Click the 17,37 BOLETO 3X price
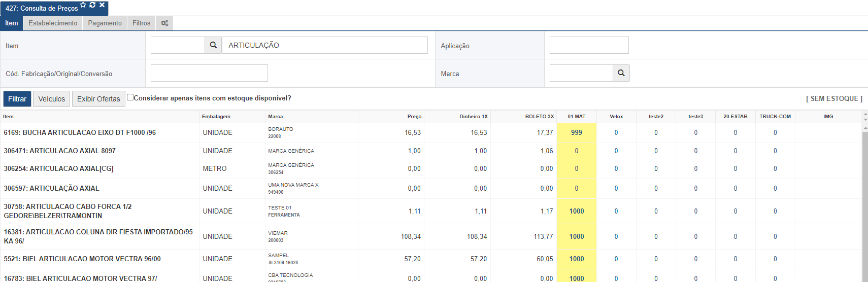Viewport: 868px width, 282px height. point(545,132)
